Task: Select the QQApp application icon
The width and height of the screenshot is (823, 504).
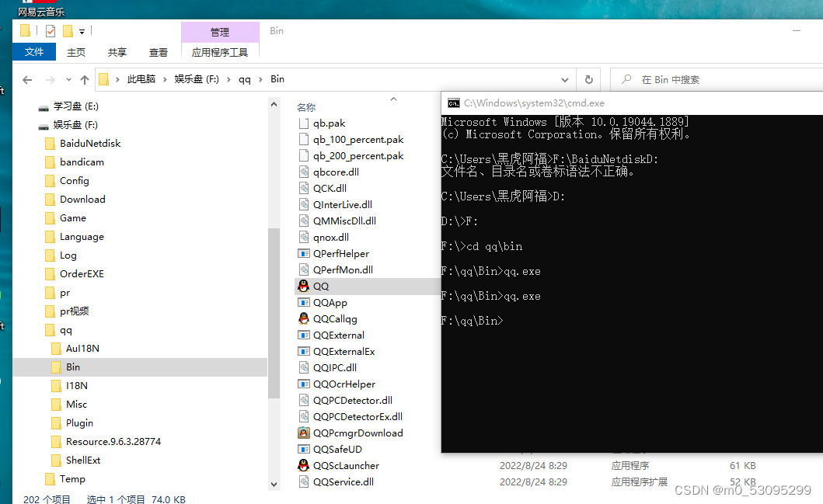Action: pyautogui.click(x=303, y=302)
